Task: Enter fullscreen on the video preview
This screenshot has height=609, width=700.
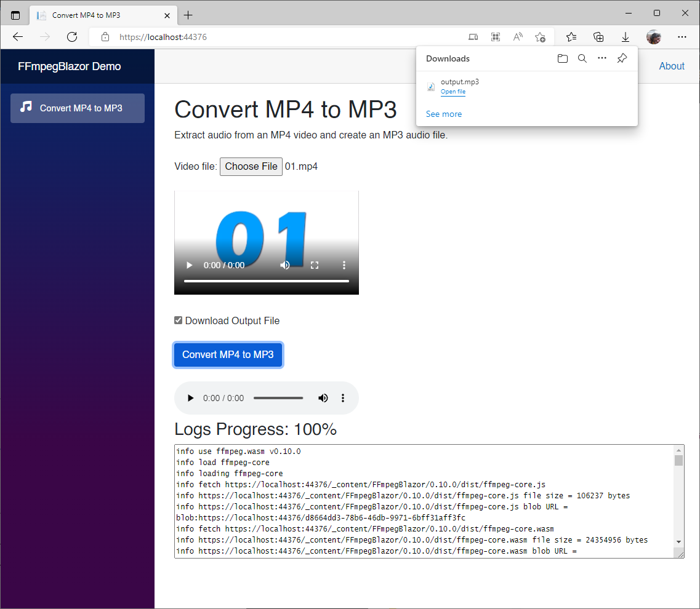Action: click(x=314, y=265)
